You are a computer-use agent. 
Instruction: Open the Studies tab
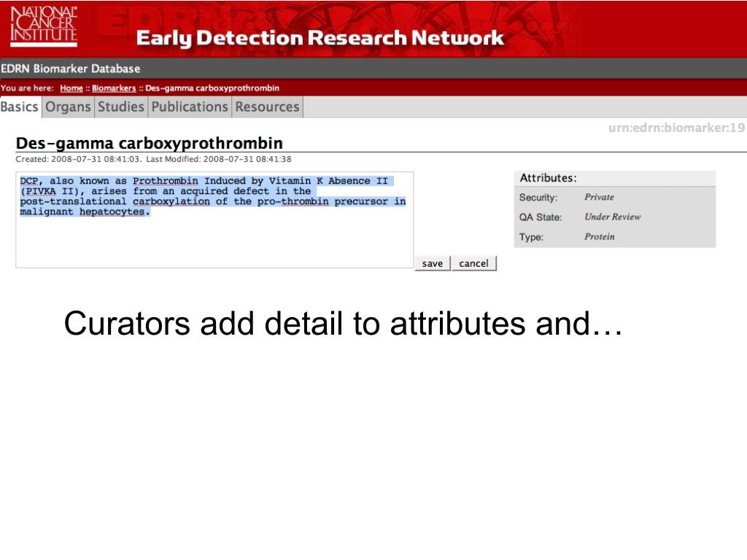[121, 106]
